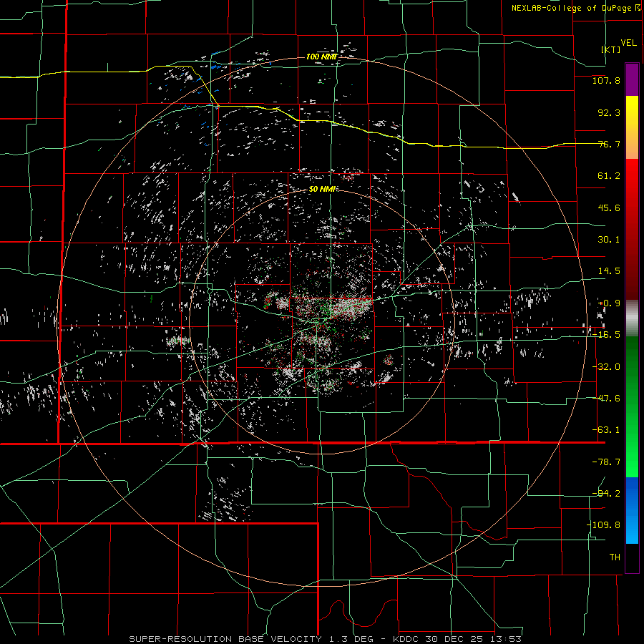Viewport: 644px width, 644px height.
Task: Click the Super-Resolution Base Velocity caption text
Action: click(x=326, y=639)
